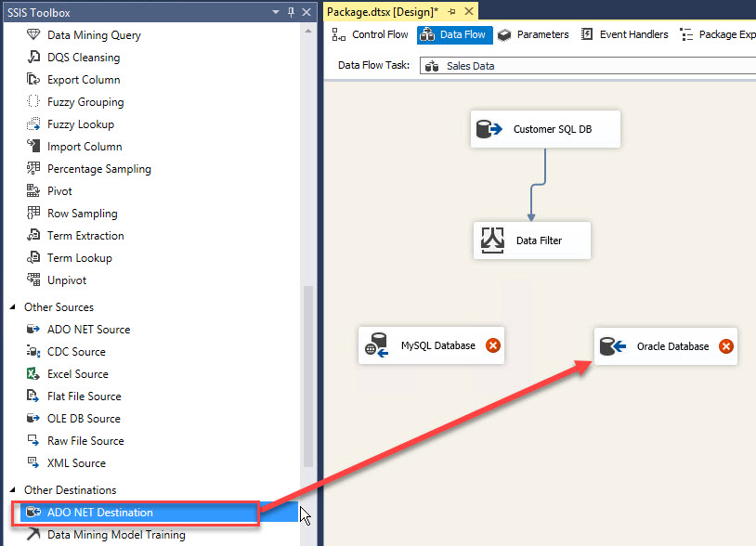Open the Parameters tab
Image resolution: width=756 pixels, height=546 pixels.
(533, 34)
